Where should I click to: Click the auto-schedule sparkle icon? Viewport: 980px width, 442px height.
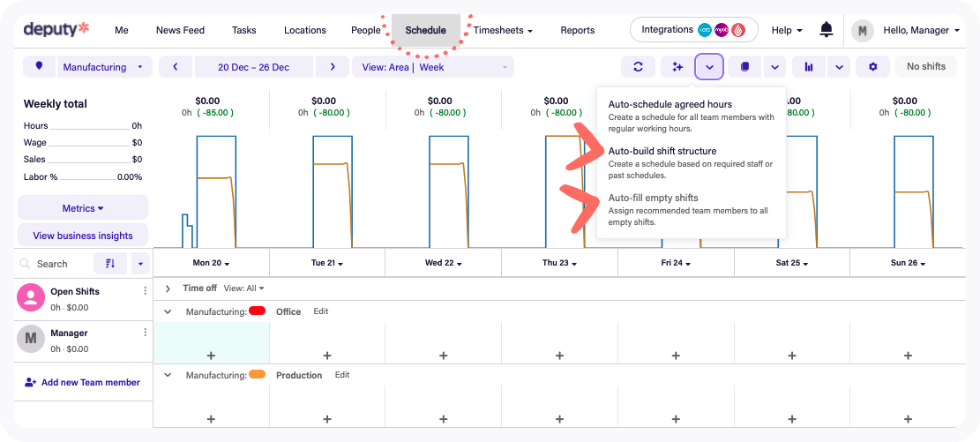(x=677, y=67)
